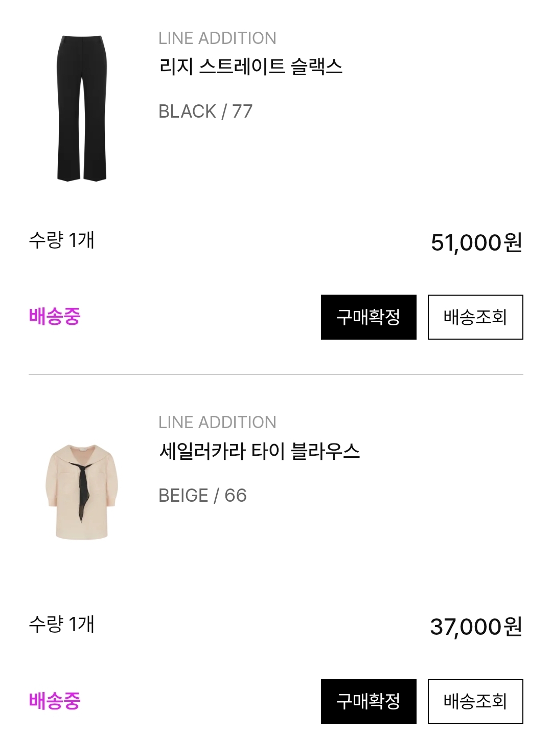Click 구매확정 for the 51,000원 slacks
The height and width of the screenshot is (756, 552).
pos(369,317)
